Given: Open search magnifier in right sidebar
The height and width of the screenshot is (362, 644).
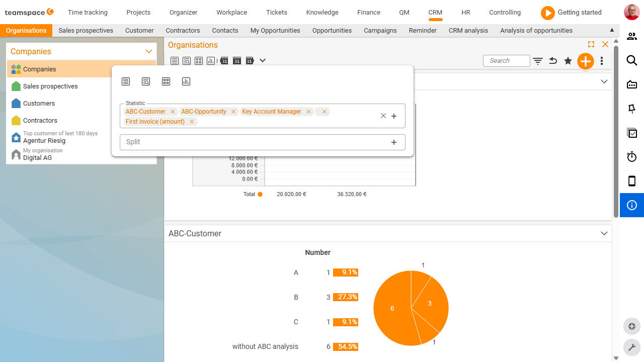Looking at the screenshot, I should point(632,60).
